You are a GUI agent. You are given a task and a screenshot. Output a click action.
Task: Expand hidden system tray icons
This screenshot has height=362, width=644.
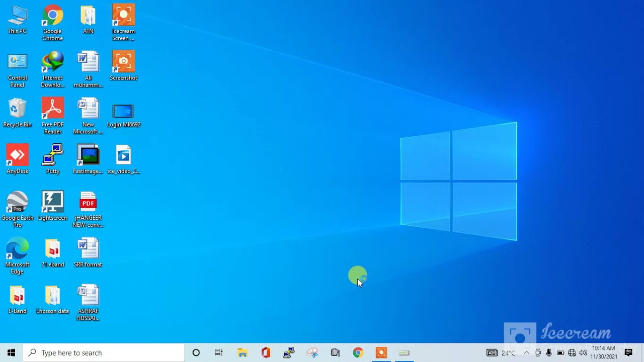[x=527, y=353]
